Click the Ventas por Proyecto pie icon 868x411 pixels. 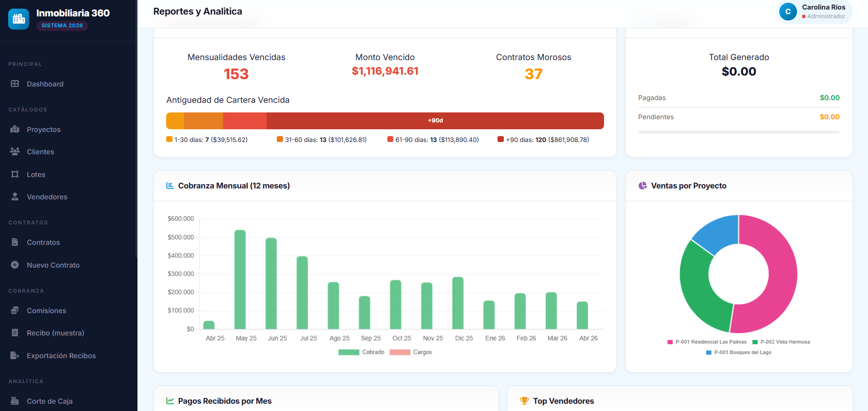pyautogui.click(x=643, y=186)
